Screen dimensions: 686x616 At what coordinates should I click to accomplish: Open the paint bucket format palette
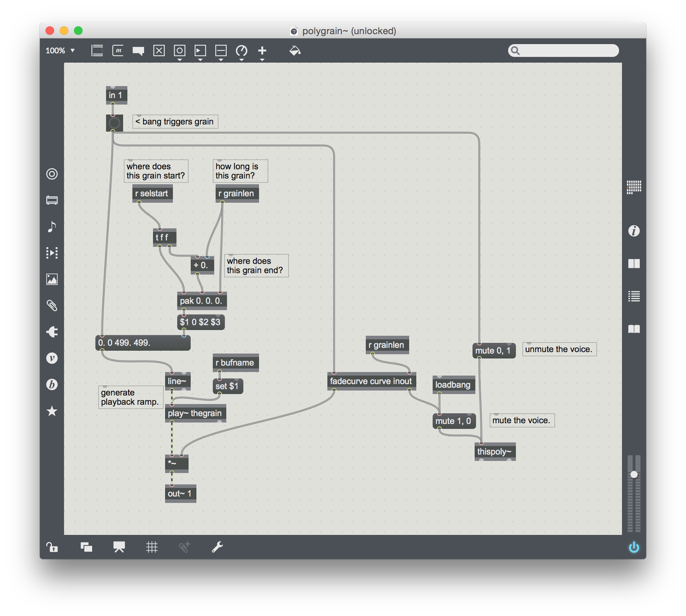295,51
